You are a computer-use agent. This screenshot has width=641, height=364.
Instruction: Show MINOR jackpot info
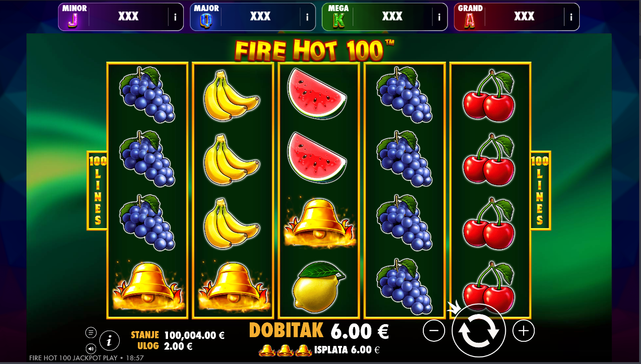[175, 17]
